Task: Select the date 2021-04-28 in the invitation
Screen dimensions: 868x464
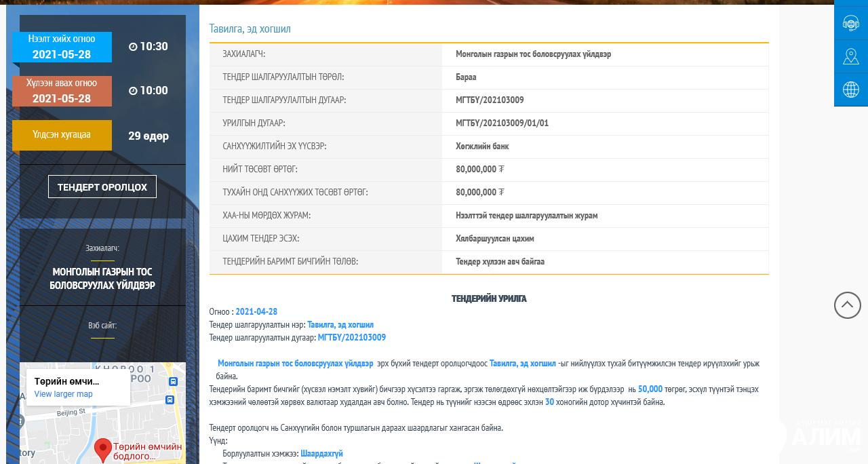Action: tap(256, 312)
